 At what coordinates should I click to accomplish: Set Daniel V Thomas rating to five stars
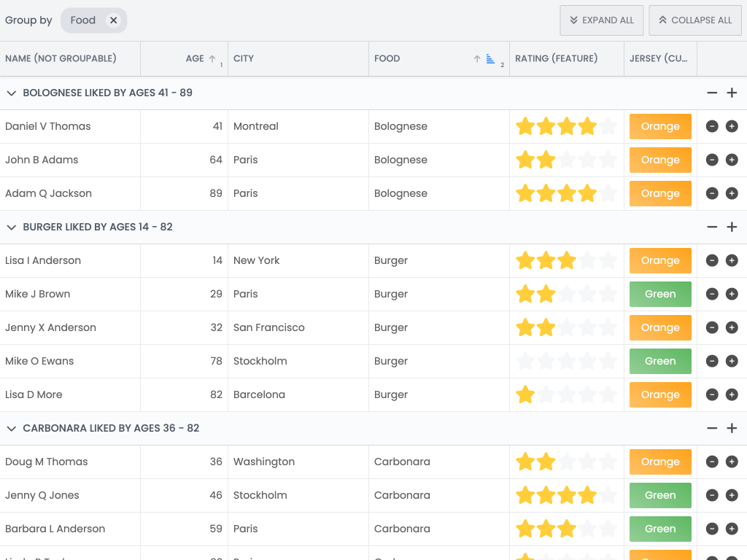pyautogui.click(x=608, y=126)
